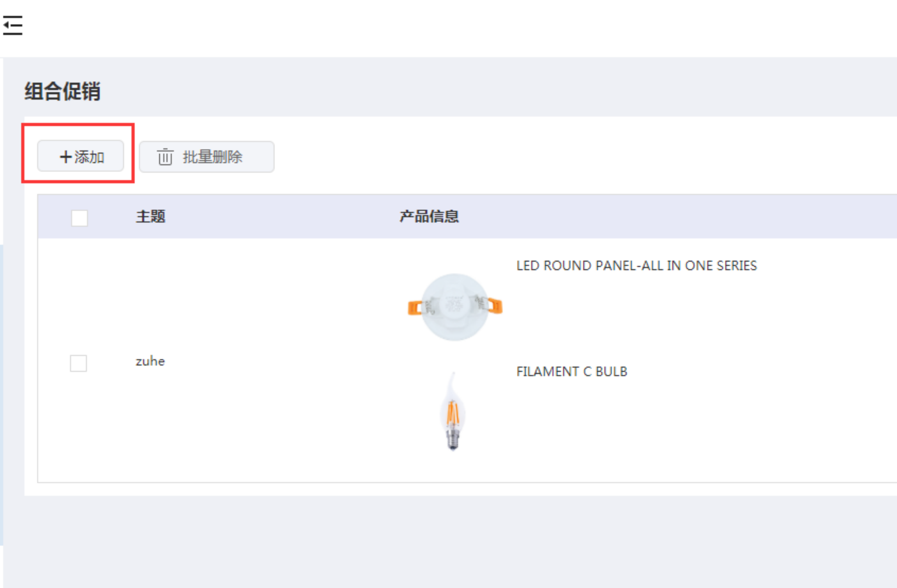Add a new combo promotion via 添加
Image resolution: width=897 pixels, height=588 pixels.
coord(81,156)
